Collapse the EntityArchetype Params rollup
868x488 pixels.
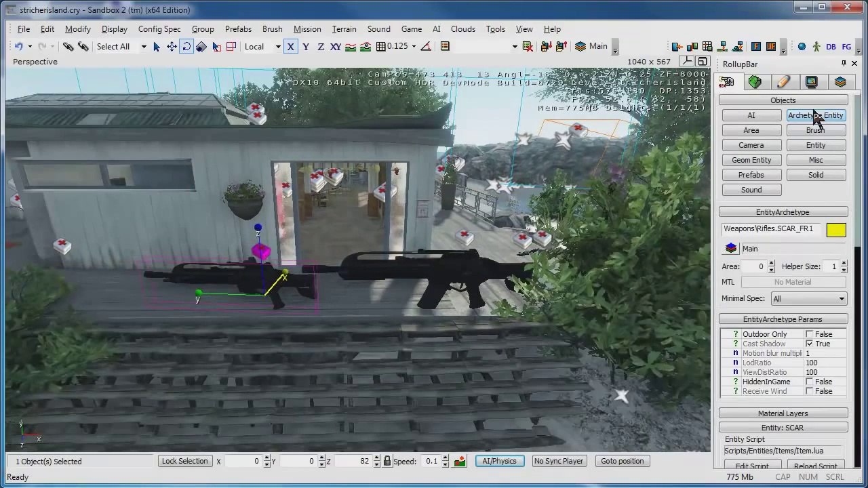[x=783, y=319]
